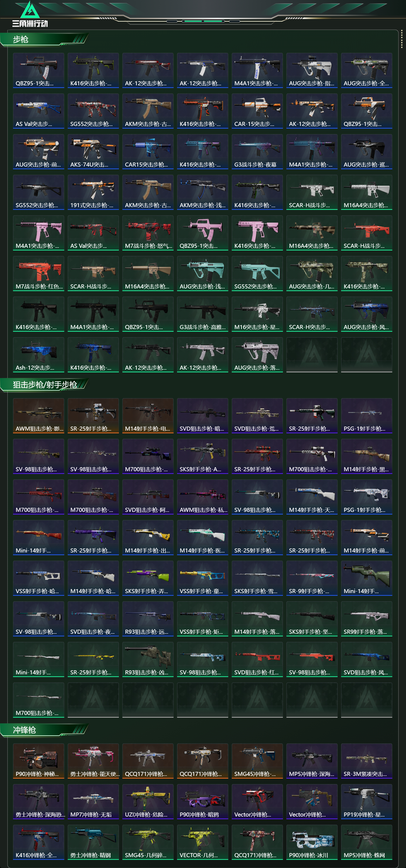Select the P90冲锋枪-神秘 skin
Image resolution: width=406 pixels, height=868 pixels.
(38, 761)
